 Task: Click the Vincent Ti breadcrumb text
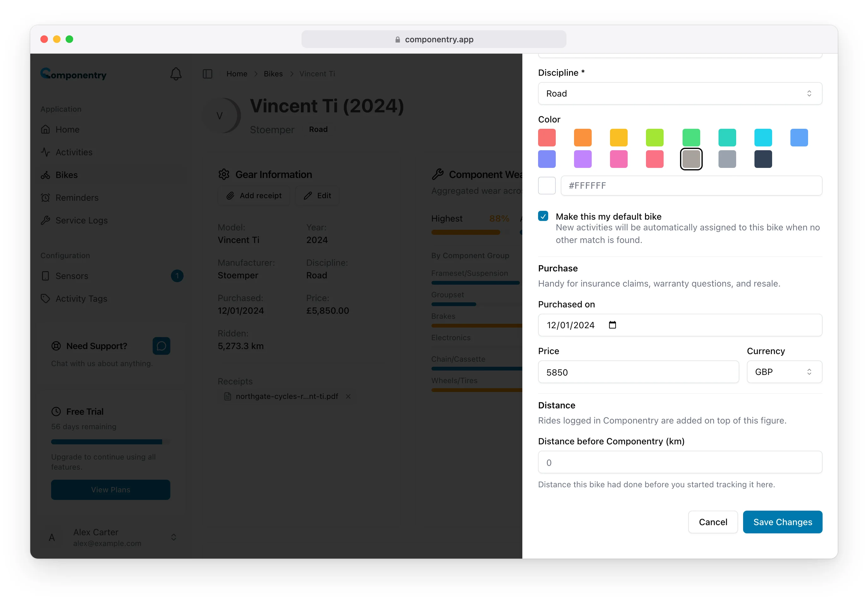(x=317, y=74)
